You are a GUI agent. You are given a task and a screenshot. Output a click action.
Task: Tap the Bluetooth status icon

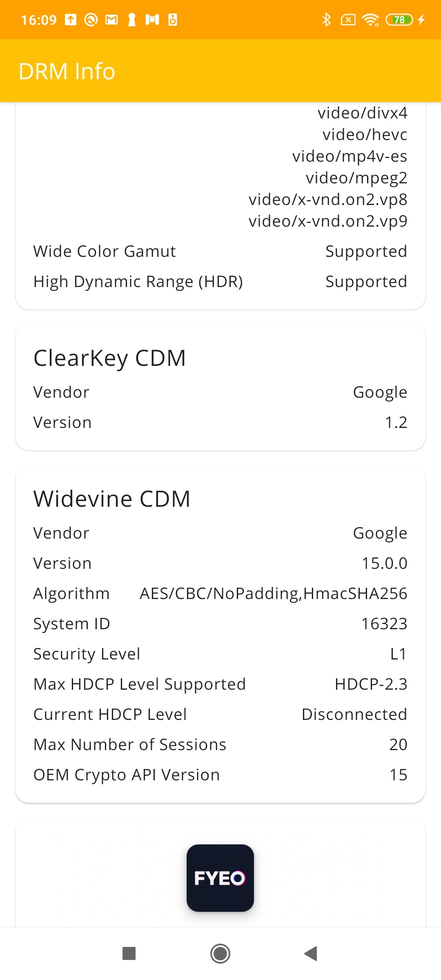pos(326,20)
